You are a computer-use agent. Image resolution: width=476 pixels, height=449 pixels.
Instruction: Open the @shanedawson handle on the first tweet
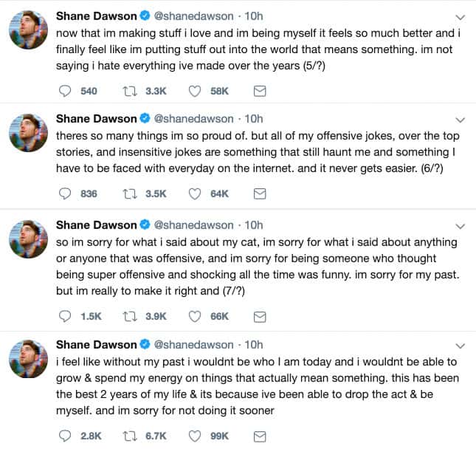(x=193, y=16)
